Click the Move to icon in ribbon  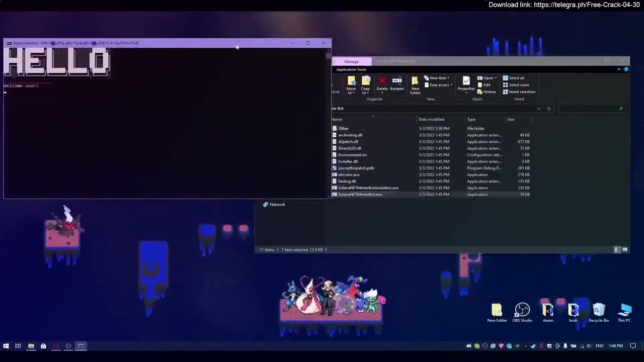351,81
